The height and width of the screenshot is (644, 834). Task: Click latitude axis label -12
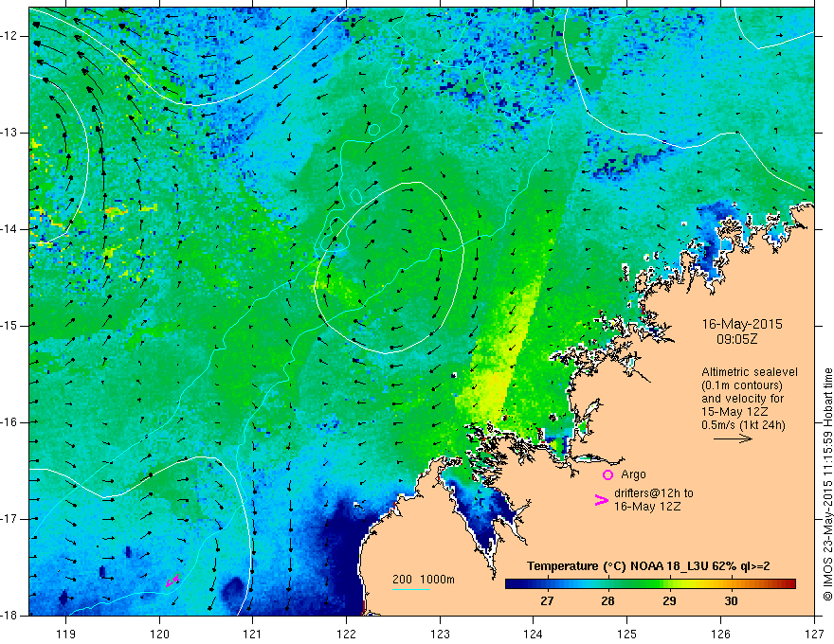click(x=10, y=36)
